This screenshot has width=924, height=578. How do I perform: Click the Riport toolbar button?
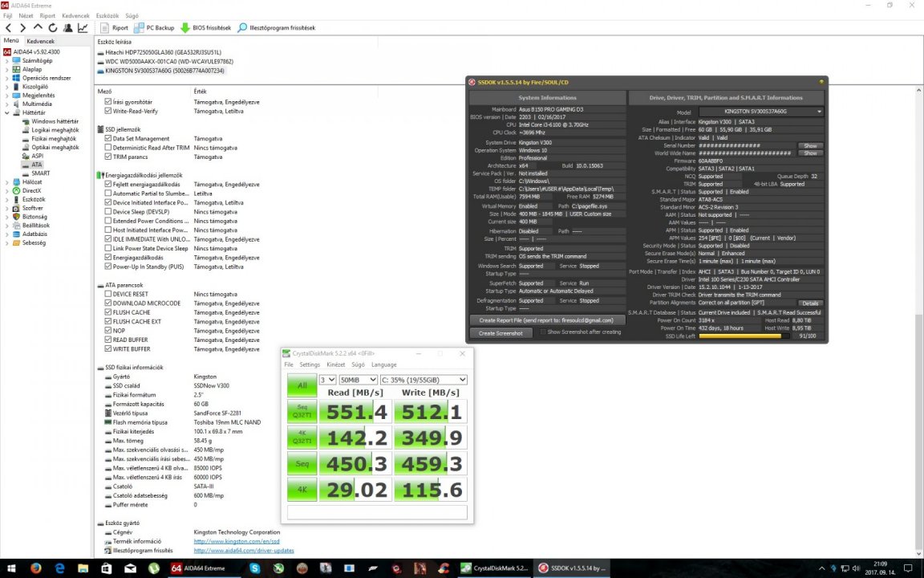point(115,28)
